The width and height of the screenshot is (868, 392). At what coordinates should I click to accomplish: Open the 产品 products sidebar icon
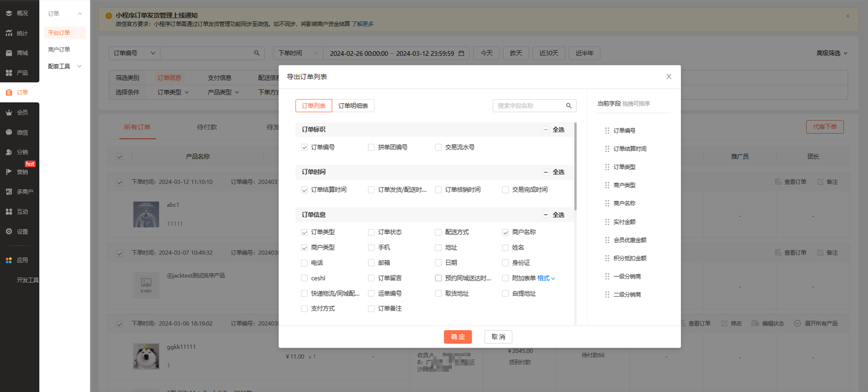[x=9, y=73]
